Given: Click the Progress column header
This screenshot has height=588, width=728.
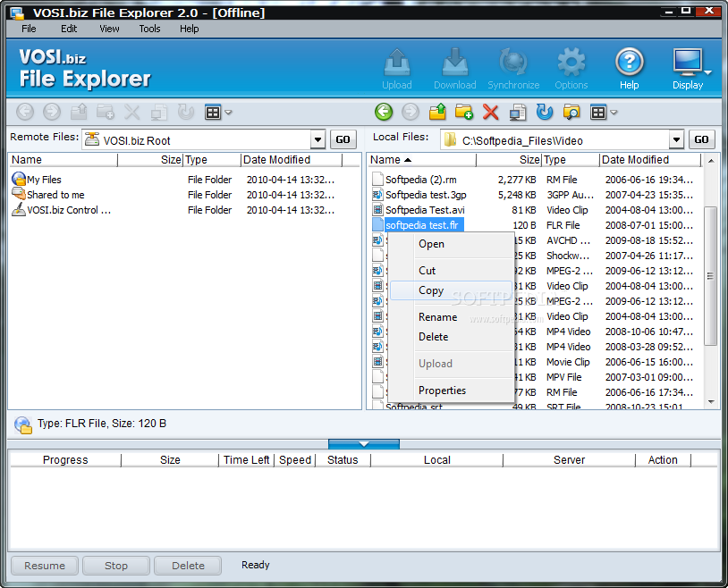Looking at the screenshot, I should [65, 460].
